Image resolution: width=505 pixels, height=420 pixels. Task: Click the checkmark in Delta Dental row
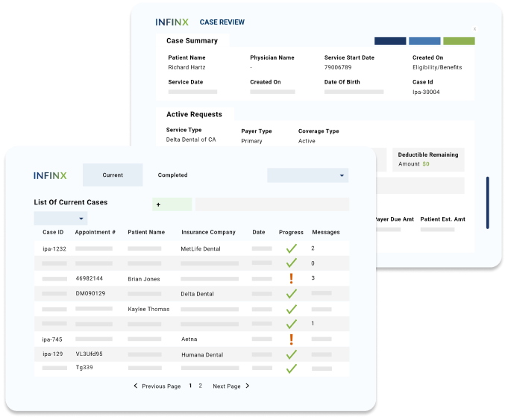(x=292, y=294)
